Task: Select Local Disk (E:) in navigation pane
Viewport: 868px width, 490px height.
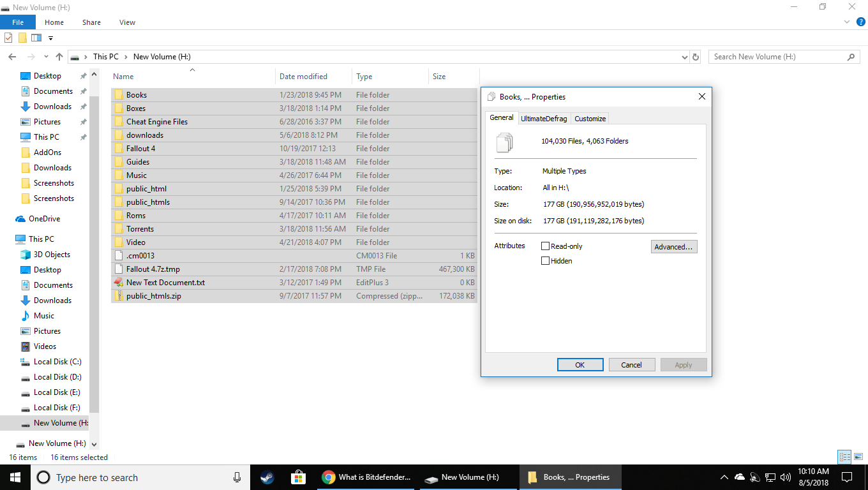Action: tap(57, 392)
